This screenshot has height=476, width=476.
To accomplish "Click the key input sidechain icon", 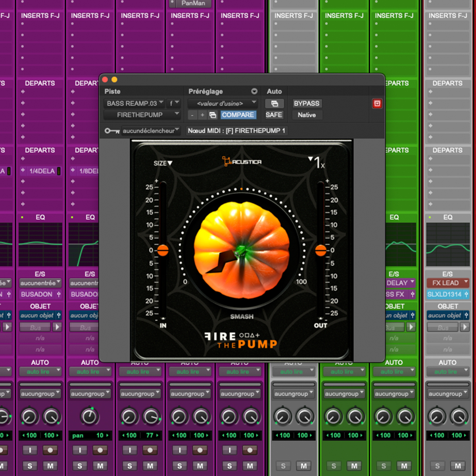I will 111,131.
